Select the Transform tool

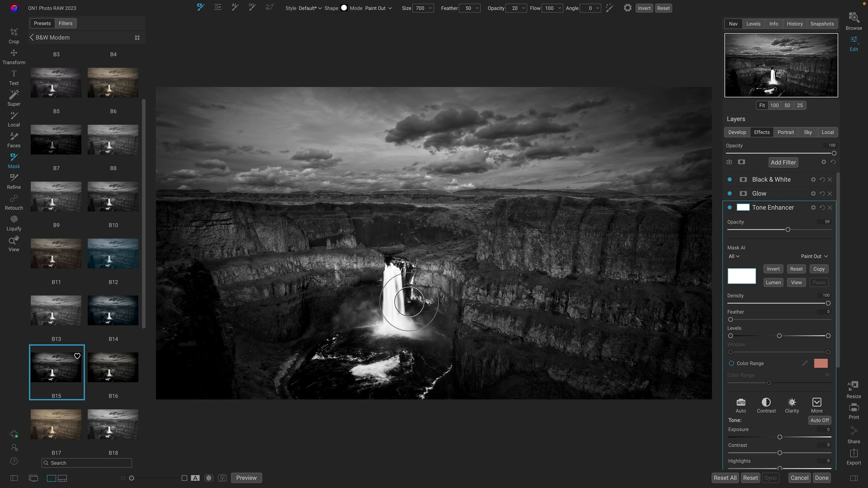14,53
